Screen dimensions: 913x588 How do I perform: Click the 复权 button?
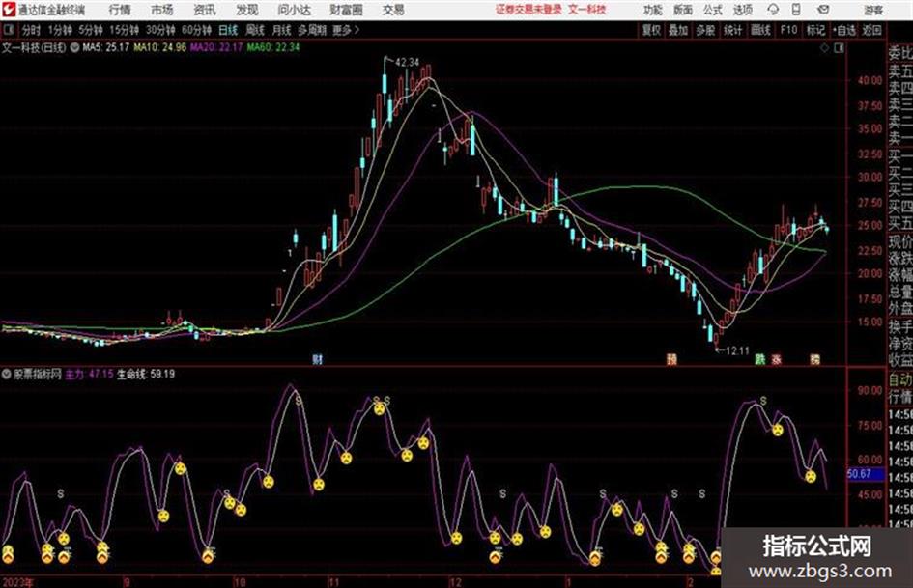point(651,30)
